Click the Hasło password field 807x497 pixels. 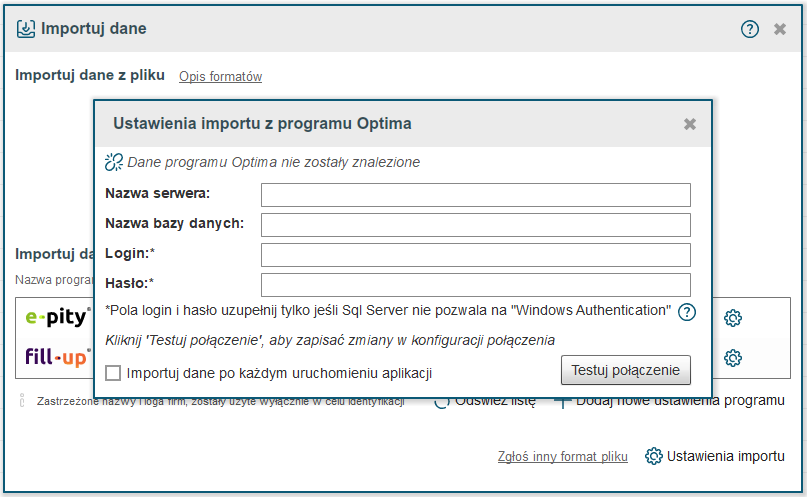point(475,284)
